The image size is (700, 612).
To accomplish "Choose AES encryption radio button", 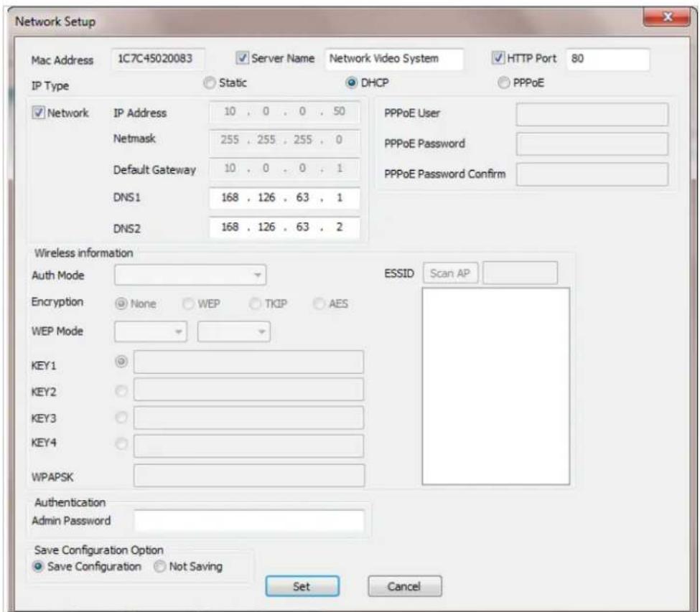I will click(319, 303).
